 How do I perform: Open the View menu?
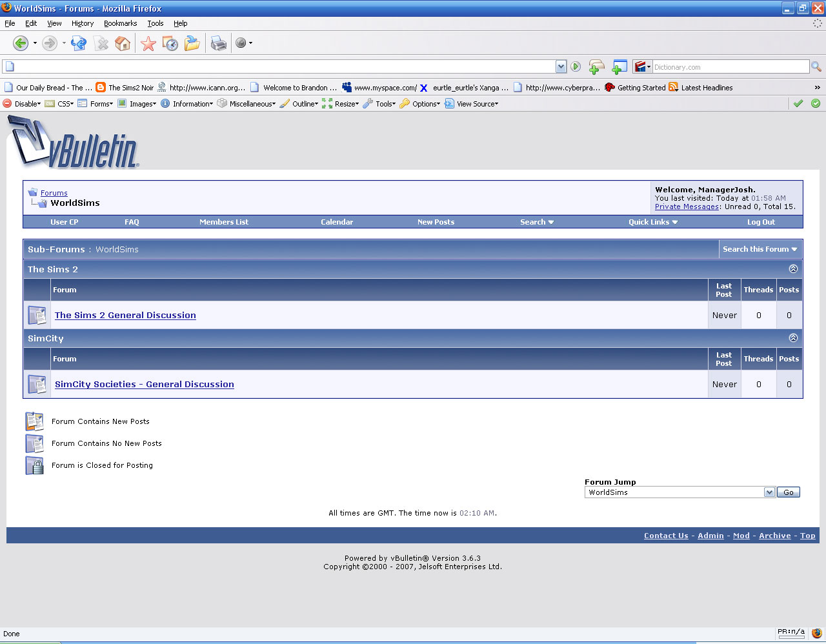54,23
